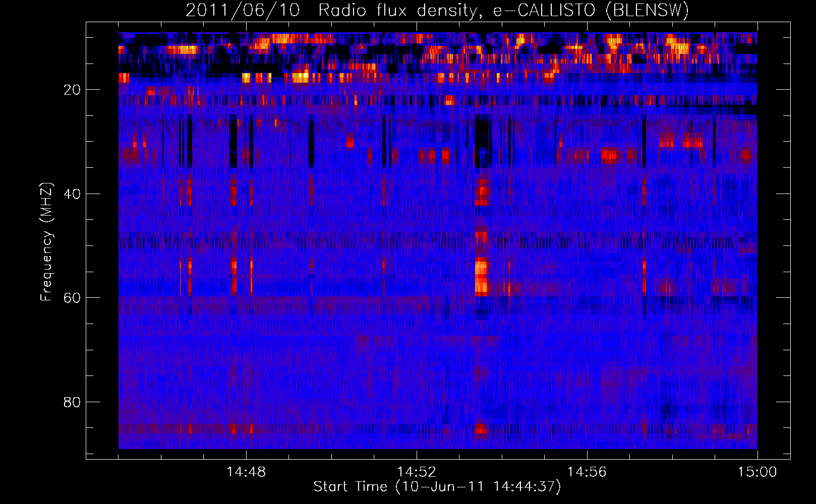Click the 'Frequency (MHZ)' axis label
The image size is (816, 504).
click(x=46, y=242)
